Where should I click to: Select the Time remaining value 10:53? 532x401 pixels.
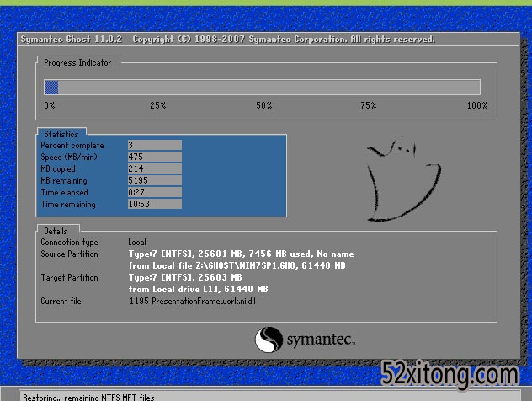click(155, 204)
